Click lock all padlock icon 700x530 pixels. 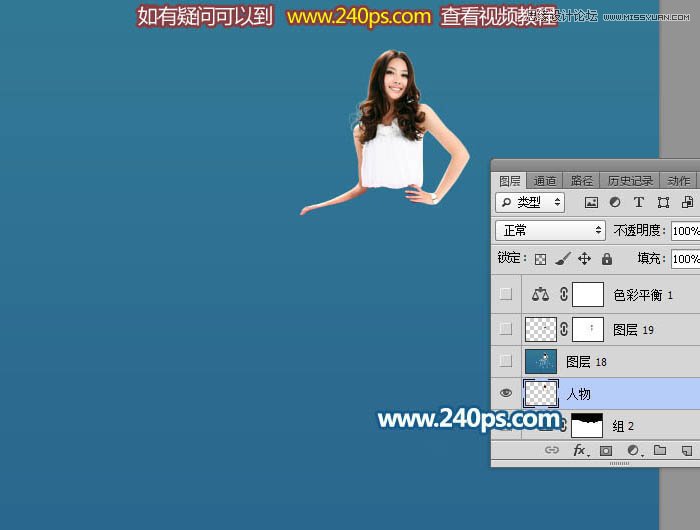606,259
